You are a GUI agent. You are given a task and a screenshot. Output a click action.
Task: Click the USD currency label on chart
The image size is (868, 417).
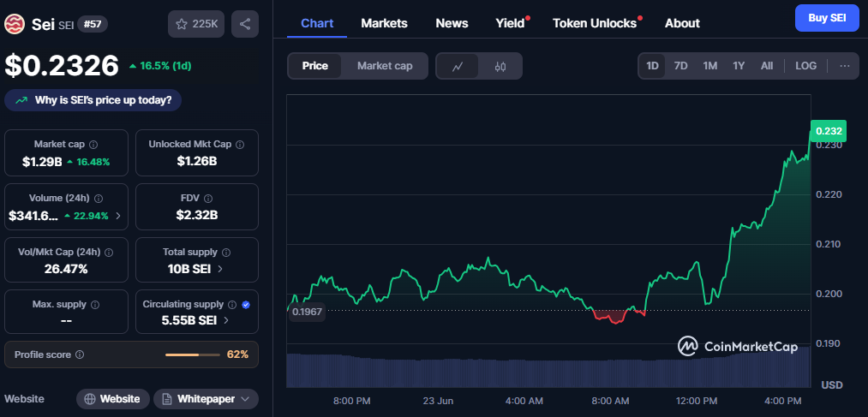pyautogui.click(x=832, y=384)
